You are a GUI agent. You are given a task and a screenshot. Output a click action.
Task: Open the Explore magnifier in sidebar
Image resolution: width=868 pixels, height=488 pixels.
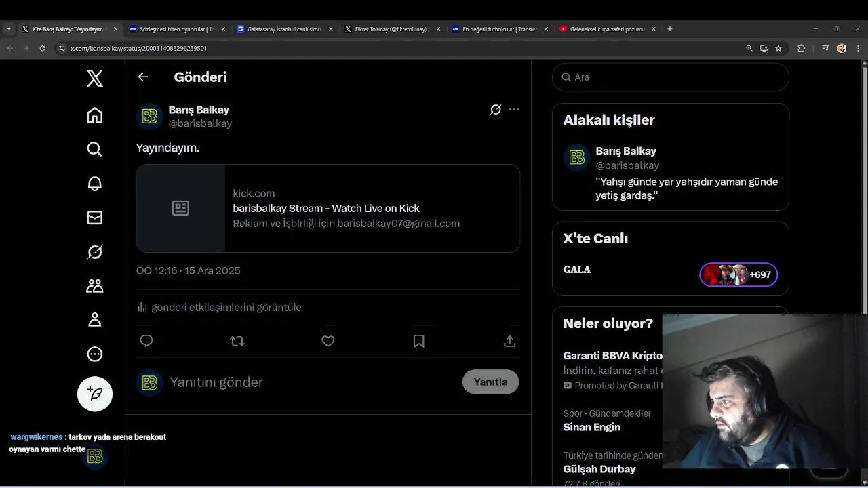(95, 149)
